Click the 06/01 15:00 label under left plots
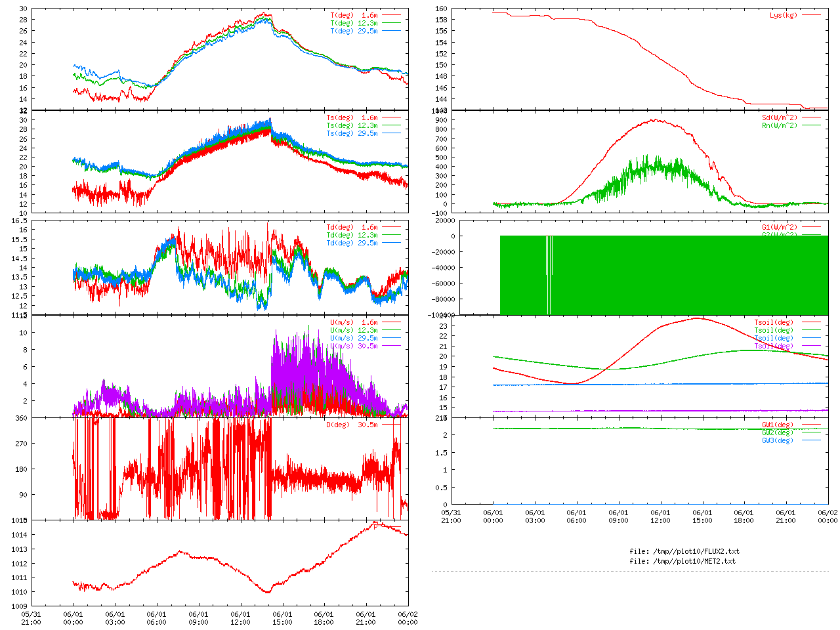Screen dimensions: 840x630 click(282, 618)
